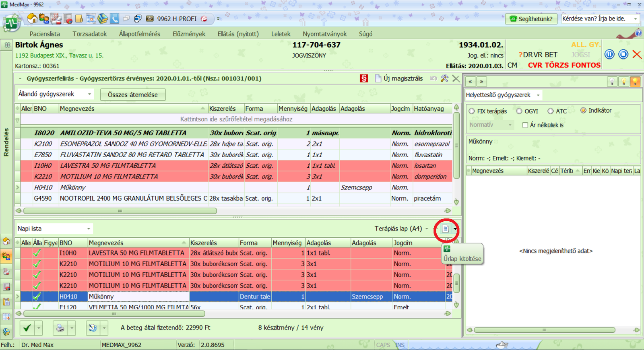Open the telephone icon in top toolbar

[x=115, y=19]
